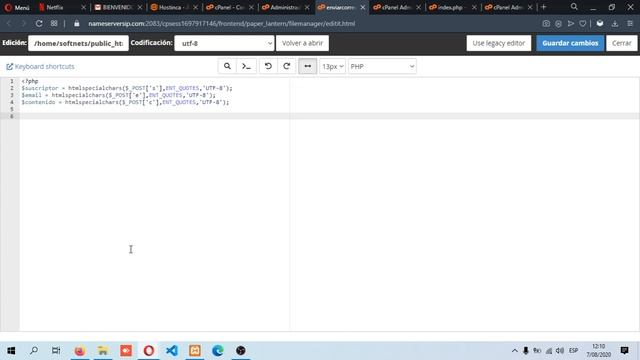Open the notification center icon
The height and width of the screenshot is (360, 640).
pos(624,351)
